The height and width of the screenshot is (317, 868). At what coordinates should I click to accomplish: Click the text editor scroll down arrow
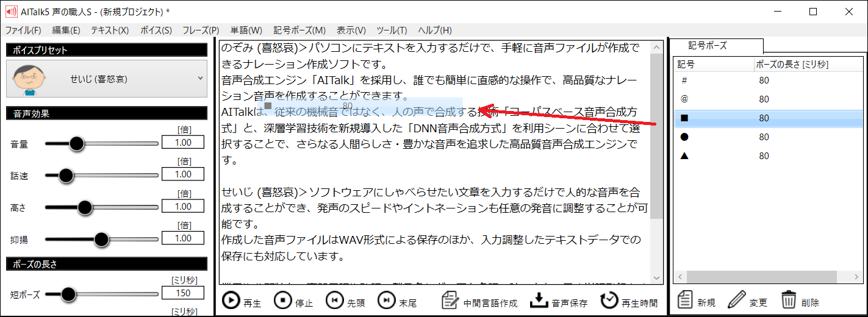coord(656,278)
